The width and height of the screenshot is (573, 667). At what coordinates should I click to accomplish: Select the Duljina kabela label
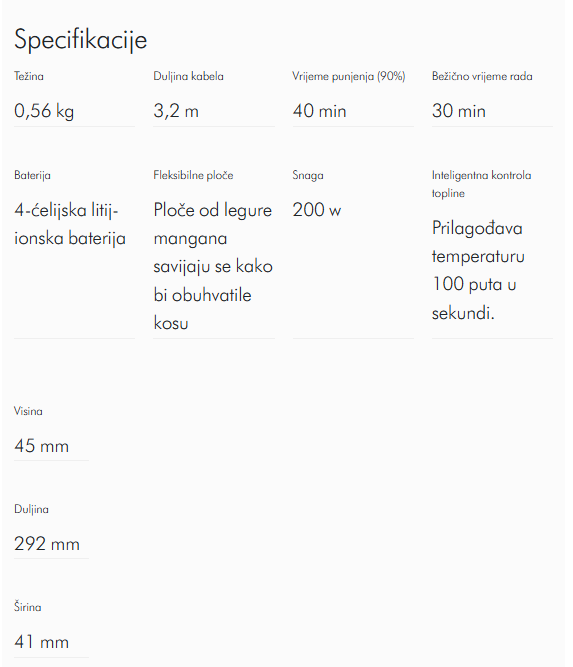188,76
